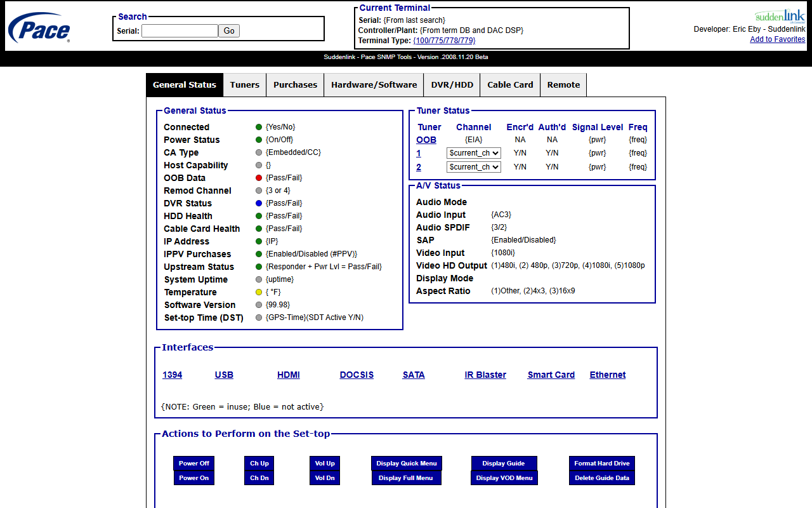Screen dimensions: 812x508
Task: Click Display Quick Menu button
Action: [407, 464]
